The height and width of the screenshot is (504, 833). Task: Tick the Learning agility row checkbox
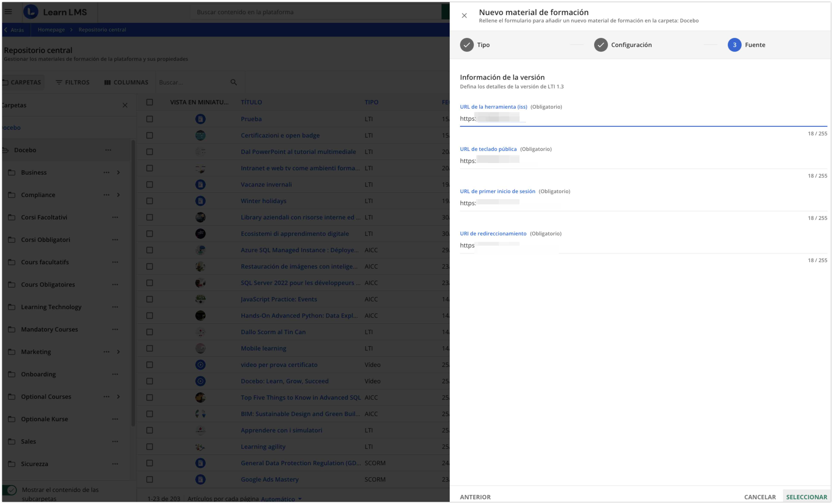[x=149, y=446]
